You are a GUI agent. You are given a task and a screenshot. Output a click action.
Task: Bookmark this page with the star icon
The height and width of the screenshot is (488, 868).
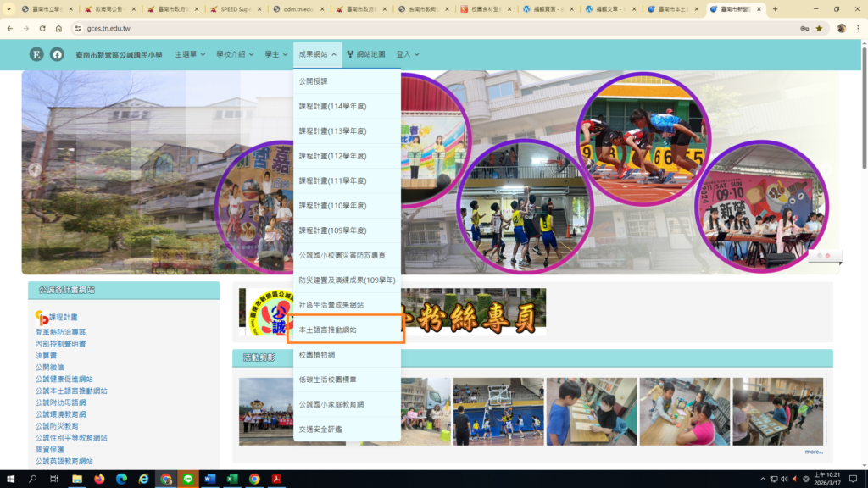click(x=819, y=28)
